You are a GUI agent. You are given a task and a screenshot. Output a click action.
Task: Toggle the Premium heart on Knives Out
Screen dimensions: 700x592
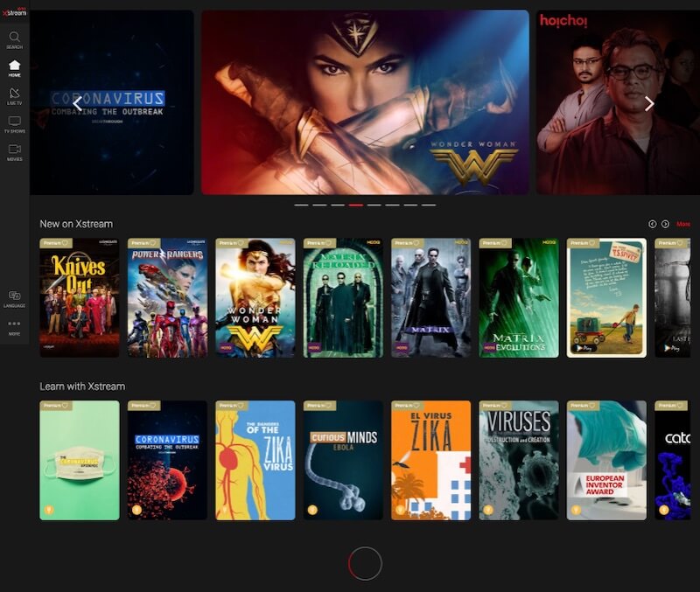pyautogui.click(x=64, y=241)
